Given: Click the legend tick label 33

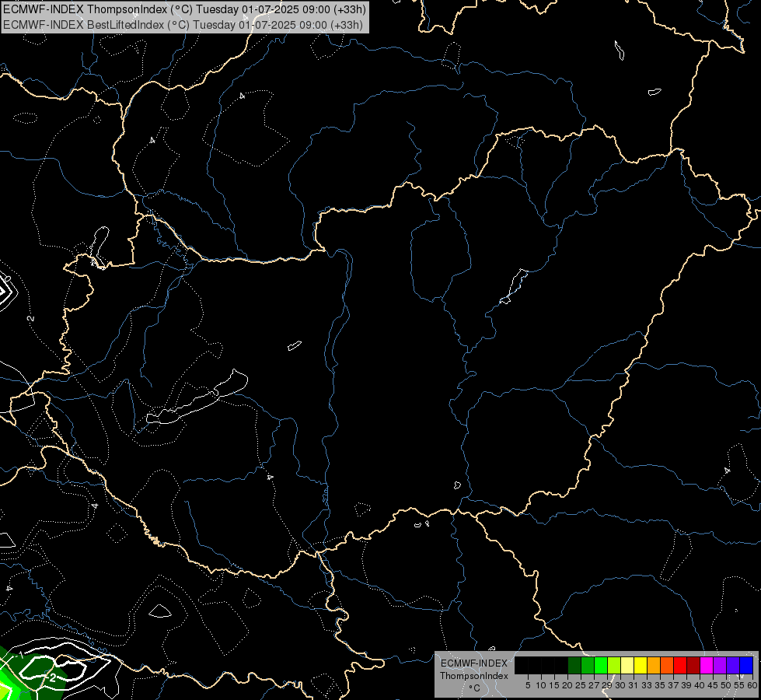Looking at the screenshot, I should 647,685.
